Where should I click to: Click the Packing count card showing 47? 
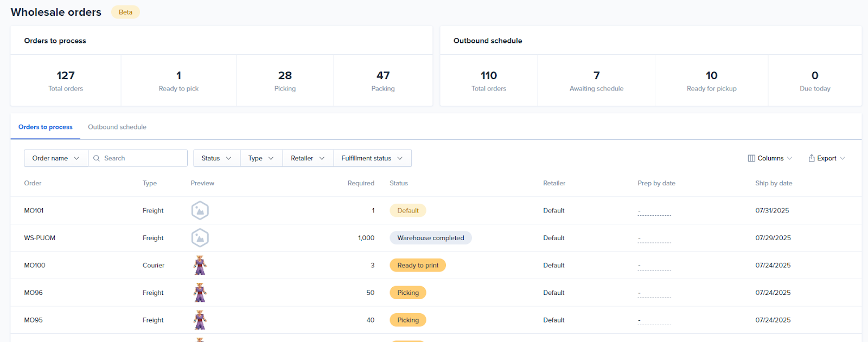(x=383, y=80)
